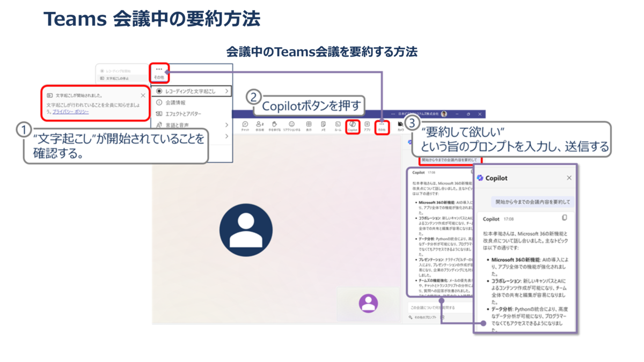The width and height of the screenshot is (644, 362).
Task: Select 文字起こしの停止 in the submenu
Action: click(x=122, y=78)
